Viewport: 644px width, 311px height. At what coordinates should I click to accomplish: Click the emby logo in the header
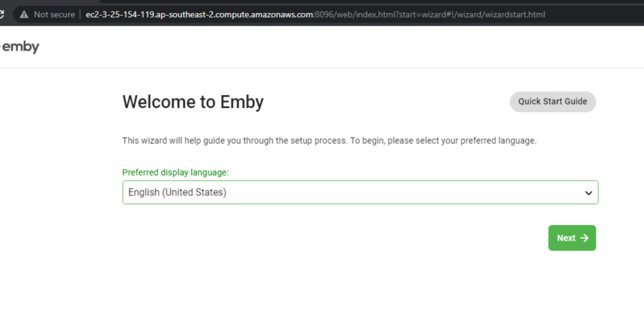pos(20,47)
